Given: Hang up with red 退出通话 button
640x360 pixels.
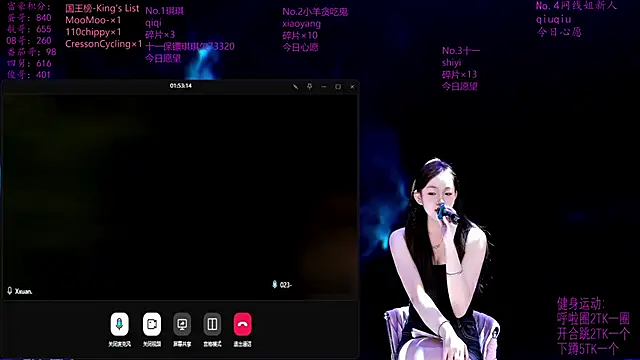Looking at the screenshot, I should point(242,324).
